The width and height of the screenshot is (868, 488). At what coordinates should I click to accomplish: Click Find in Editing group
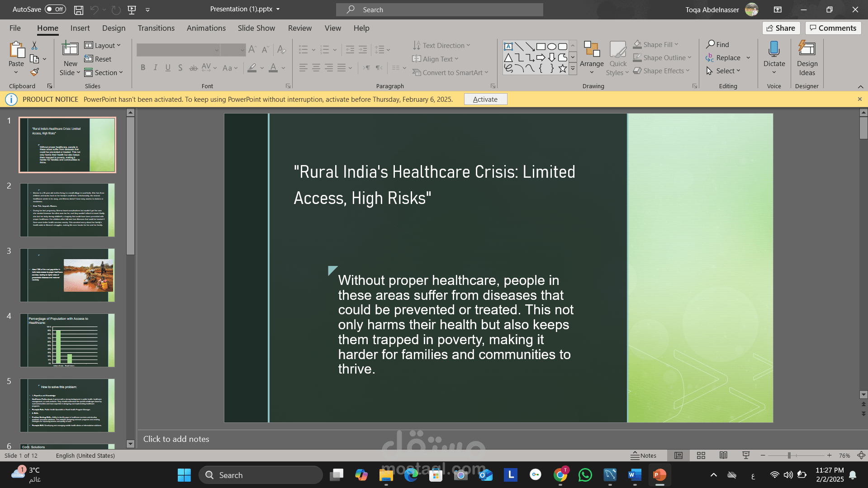(x=718, y=44)
